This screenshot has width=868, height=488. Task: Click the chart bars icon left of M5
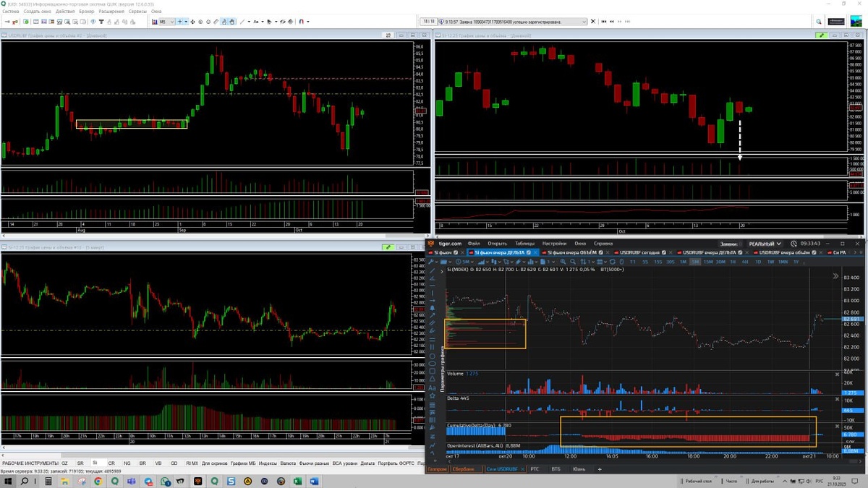point(156,22)
